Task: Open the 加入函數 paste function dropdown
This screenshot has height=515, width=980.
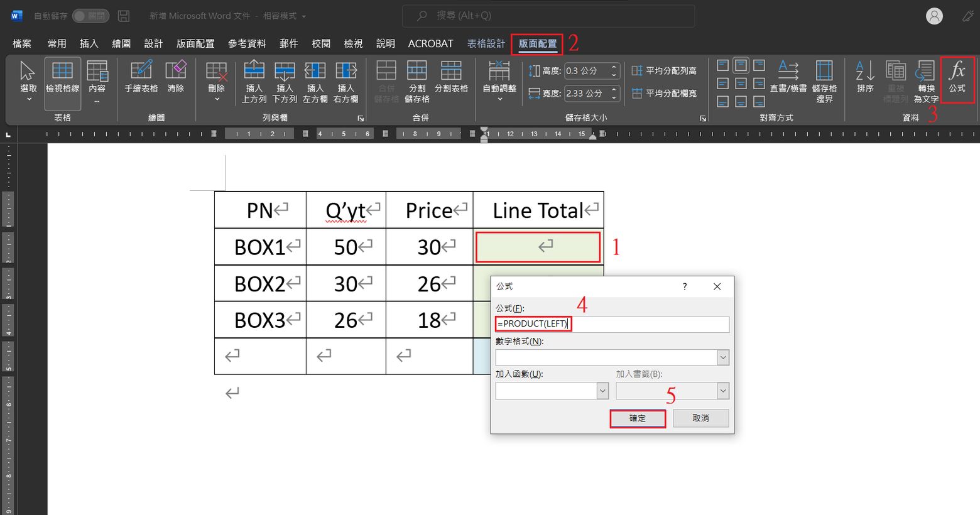Action: (x=602, y=391)
